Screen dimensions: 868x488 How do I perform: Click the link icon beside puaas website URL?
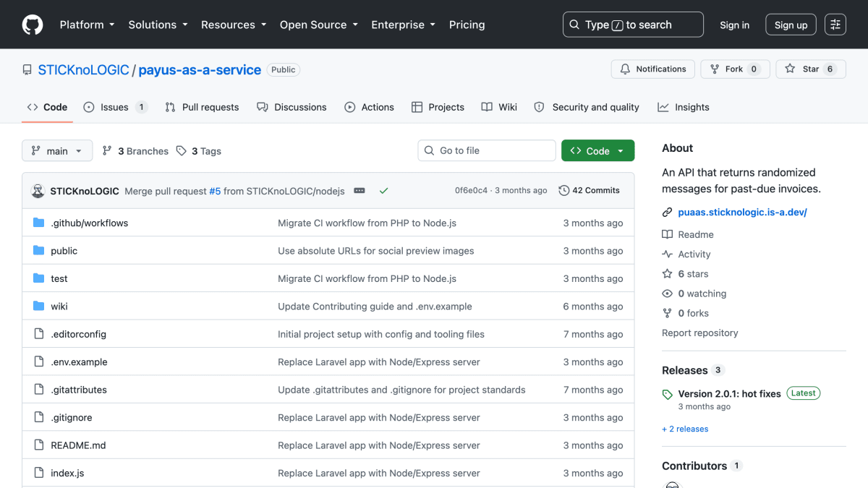pos(667,213)
